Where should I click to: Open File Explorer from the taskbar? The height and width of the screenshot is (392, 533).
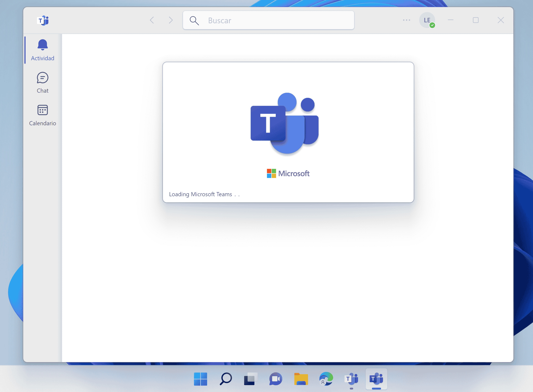point(301,379)
